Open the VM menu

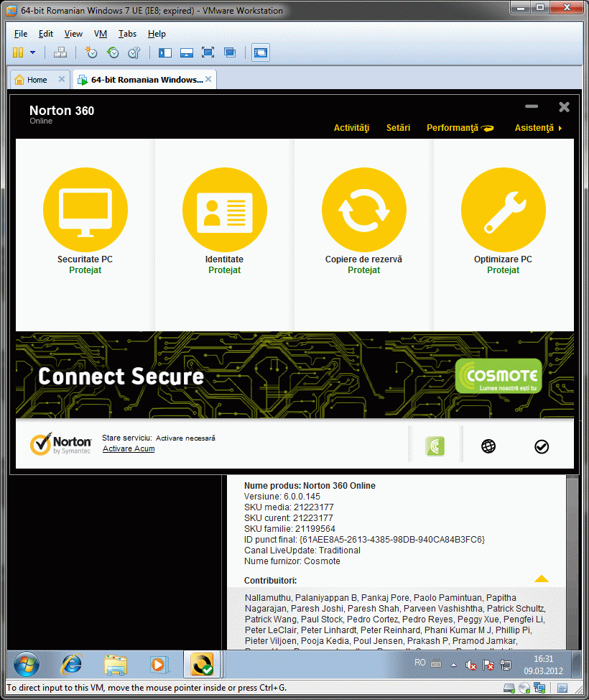pos(101,34)
